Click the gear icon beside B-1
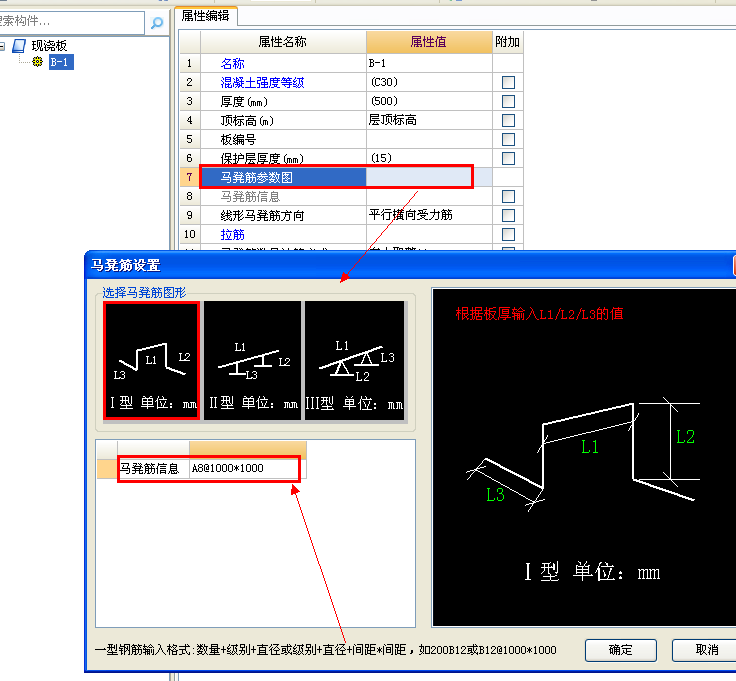The image size is (736, 681). (x=38, y=61)
